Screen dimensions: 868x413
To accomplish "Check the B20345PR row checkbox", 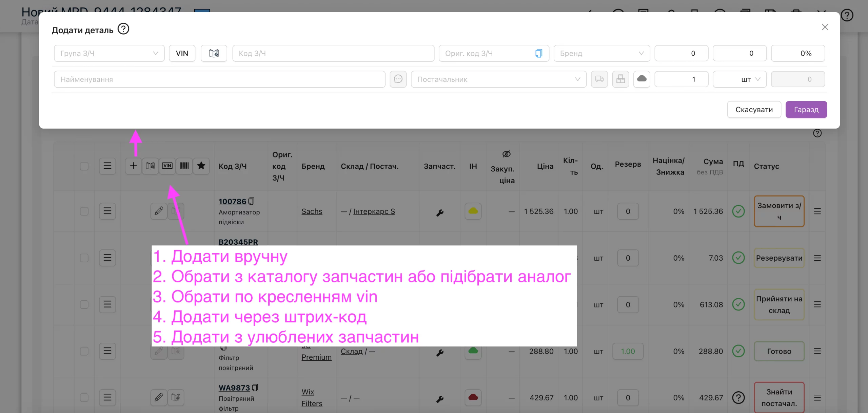I will coord(84,258).
